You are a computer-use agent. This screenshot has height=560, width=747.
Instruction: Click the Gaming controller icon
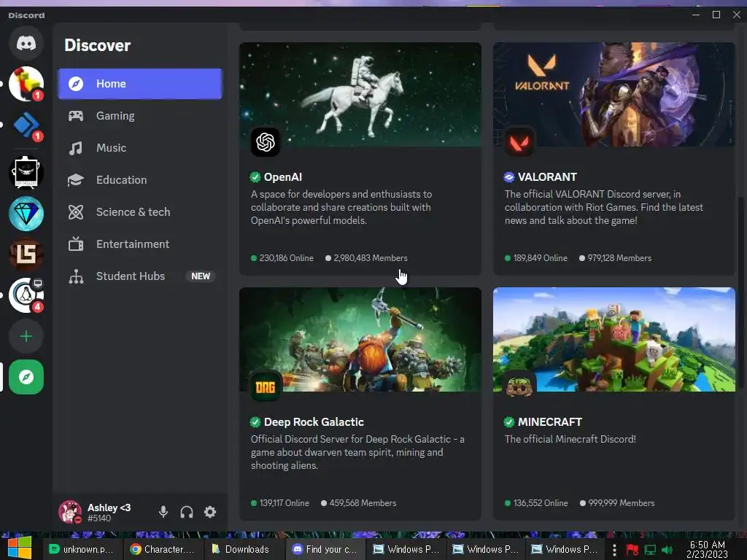click(x=76, y=116)
